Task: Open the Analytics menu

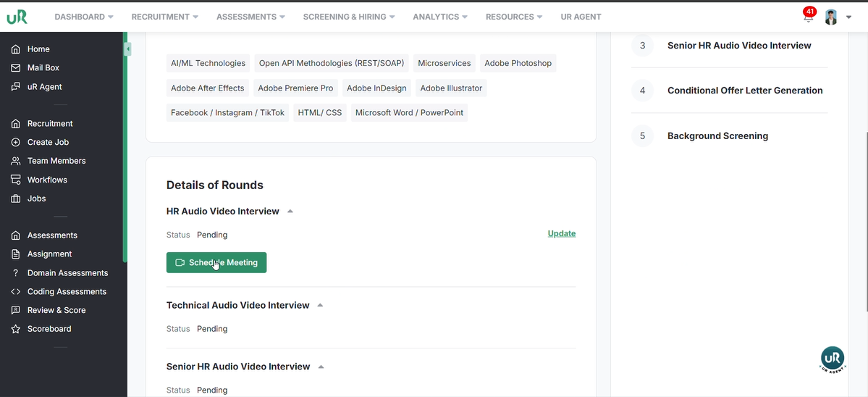Action: [439, 17]
